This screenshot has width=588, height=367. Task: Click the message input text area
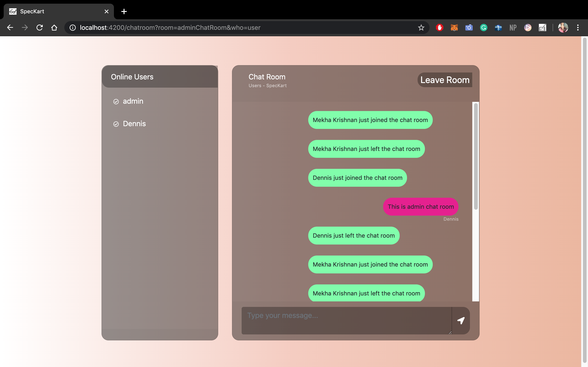click(346, 320)
